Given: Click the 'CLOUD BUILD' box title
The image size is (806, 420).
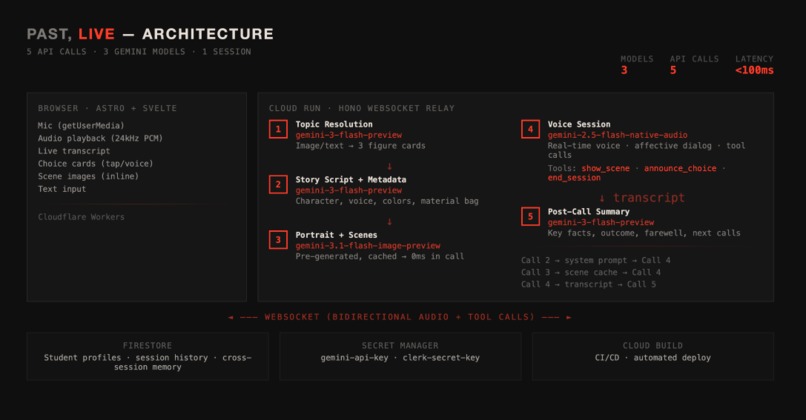Looking at the screenshot, I should pos(653,345).
